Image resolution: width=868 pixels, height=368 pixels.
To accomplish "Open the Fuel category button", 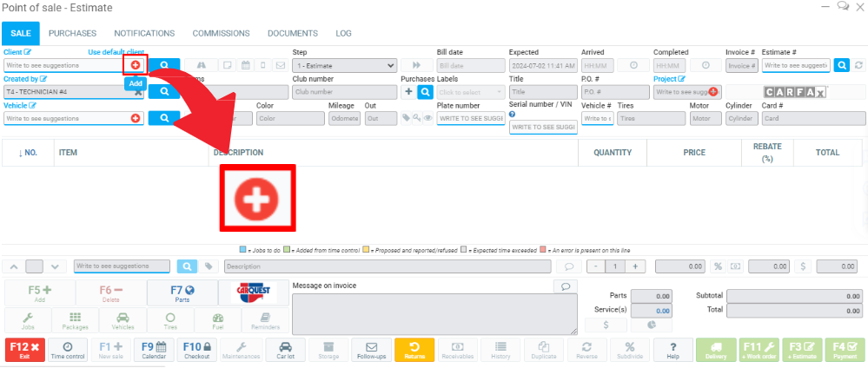I will (218, 321).
